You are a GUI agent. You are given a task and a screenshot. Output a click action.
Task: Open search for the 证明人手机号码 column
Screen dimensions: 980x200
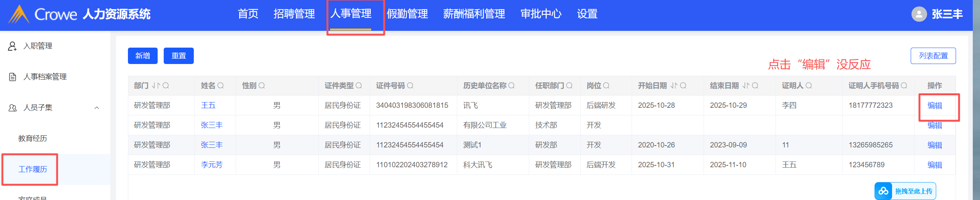pos(904,86)
